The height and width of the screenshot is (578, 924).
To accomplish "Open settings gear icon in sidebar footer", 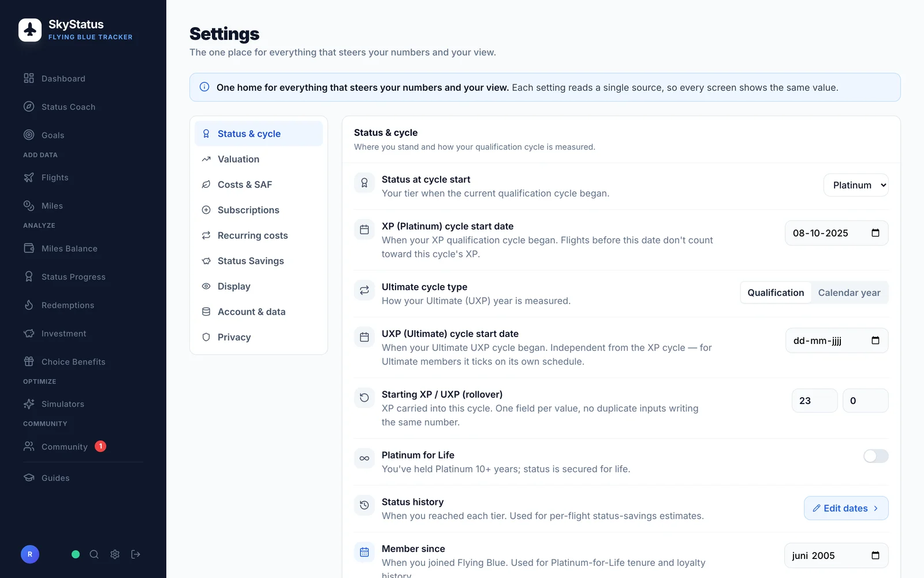I will [x=115, y=554].
